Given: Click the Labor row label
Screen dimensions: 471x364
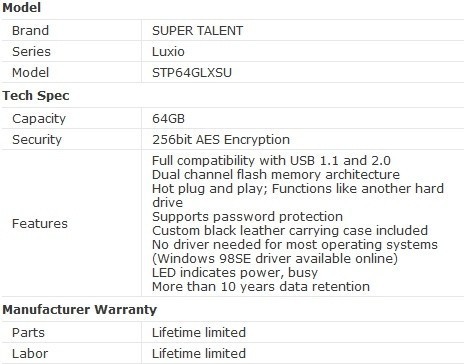Looking at the screenshot, I should tap(30, 354).
